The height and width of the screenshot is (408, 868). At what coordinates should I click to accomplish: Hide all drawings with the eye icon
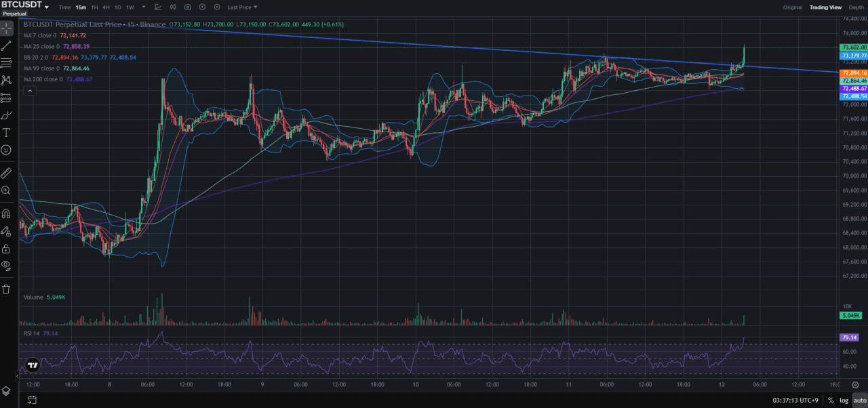coord(6,265)
